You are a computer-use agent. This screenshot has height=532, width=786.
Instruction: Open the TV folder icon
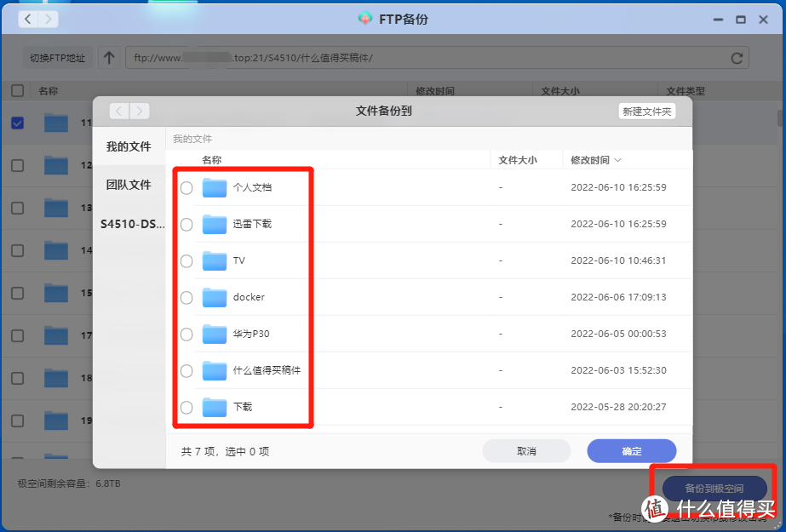tap(215, 260)
